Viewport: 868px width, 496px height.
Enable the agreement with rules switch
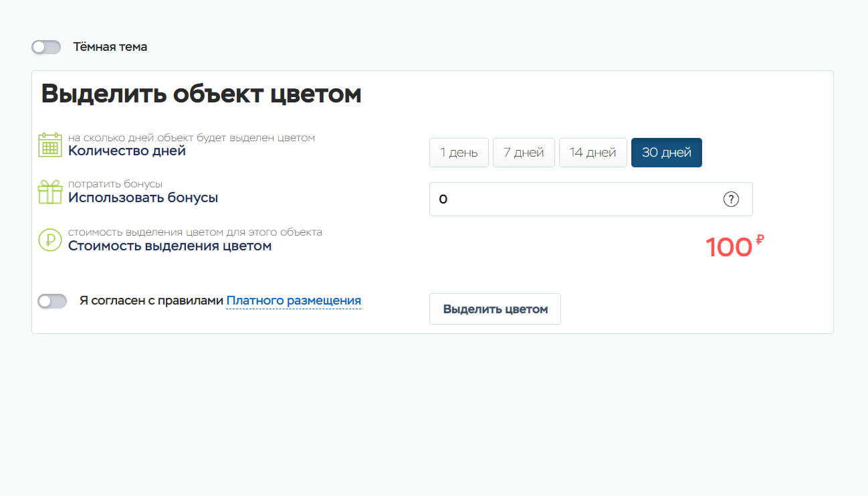pos(52,301)
